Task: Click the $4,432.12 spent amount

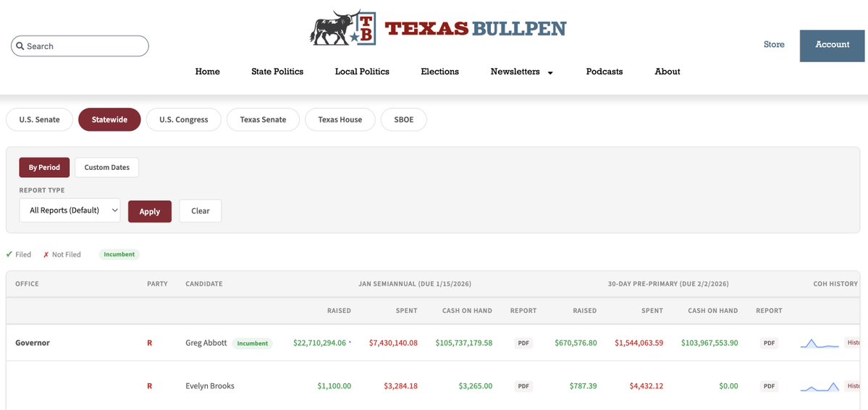Action: point(646,386)
